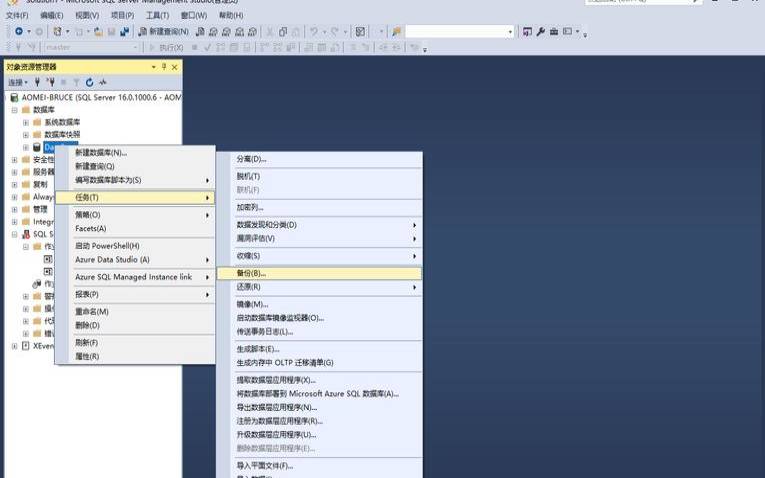Open Azure Data Studio (A) submenu
This screenshot has height=478, width=765.
point(136,259)
